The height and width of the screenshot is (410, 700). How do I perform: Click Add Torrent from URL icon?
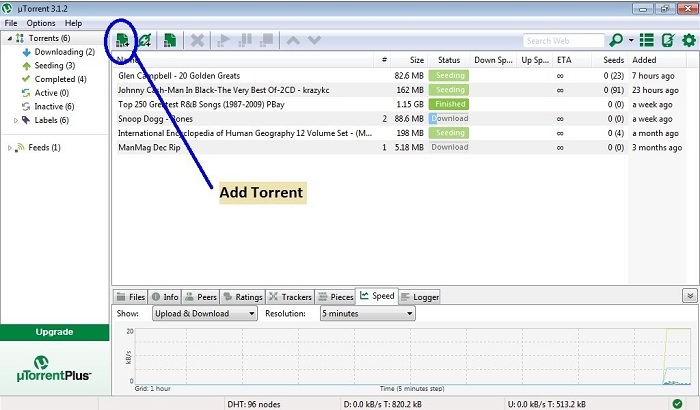tap(145, 40)
